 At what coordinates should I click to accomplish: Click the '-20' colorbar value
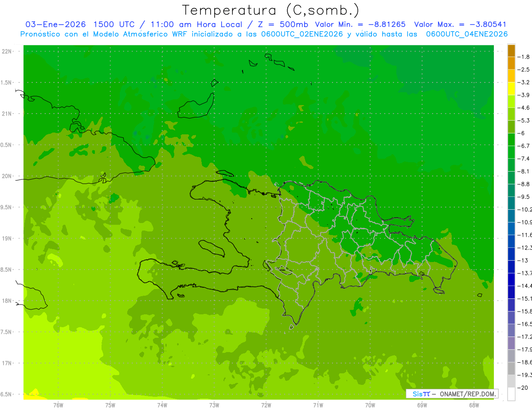pos(523,388)
